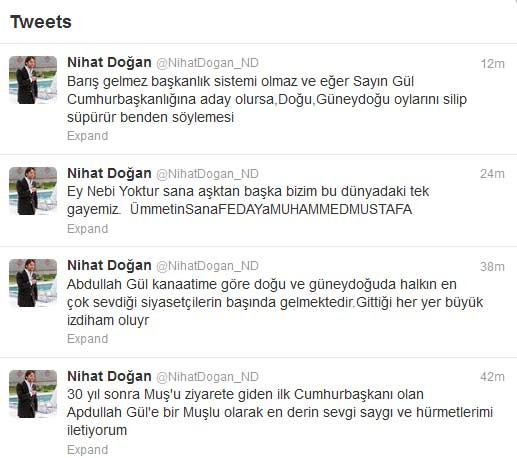Open the 12m timestamp permalink

(x=492, y=64)
